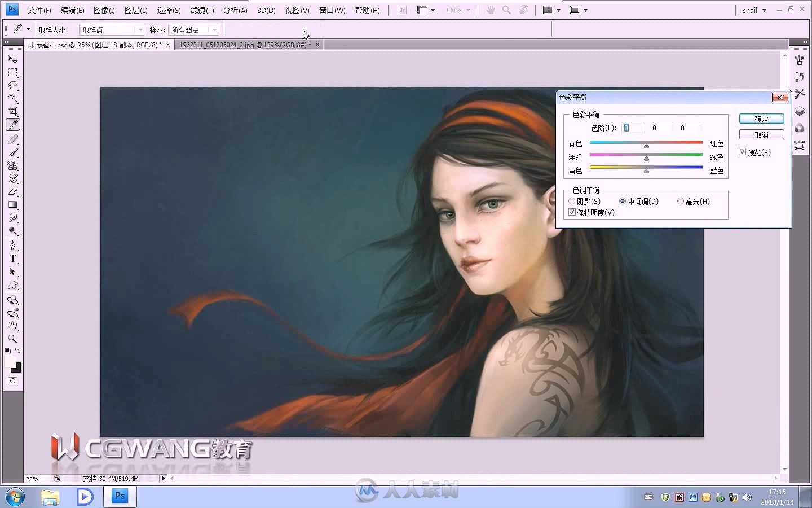Image resolution: width=812 pixels, height=508 pixels.
Task: Select the Lasso tool
Action: (12, 85)
